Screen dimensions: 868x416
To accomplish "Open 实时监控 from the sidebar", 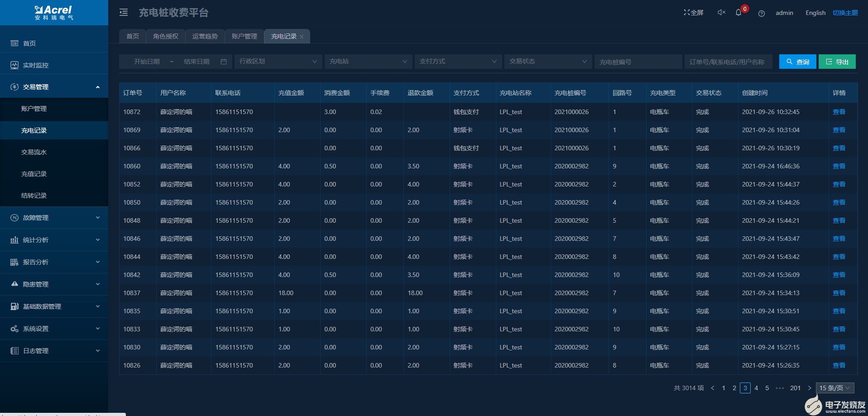I will (x=36, y=65).
